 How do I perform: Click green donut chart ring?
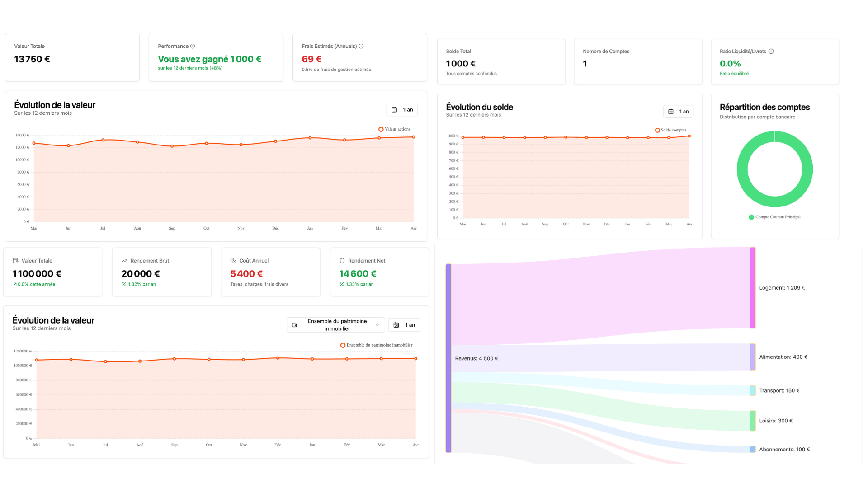point(742,169)
